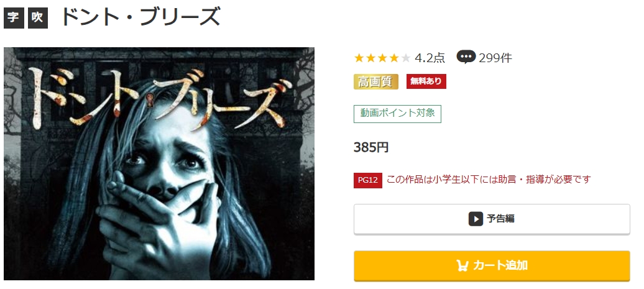Click the play icon in 予告編 button

click(476, 219)
